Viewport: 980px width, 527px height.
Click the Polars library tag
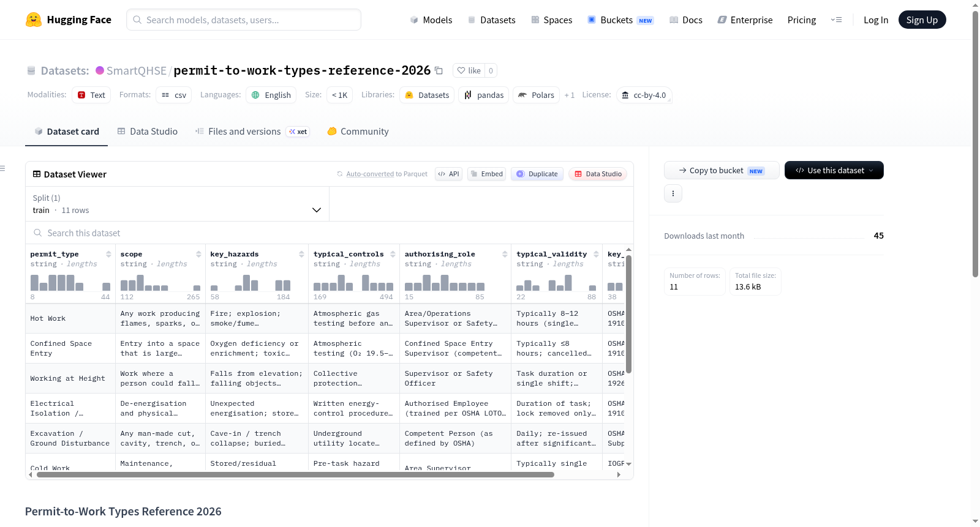point(537,95)
